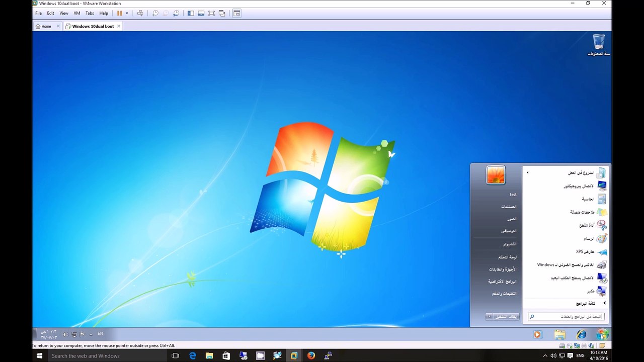Screen dimensions: 644x362
Task: Switch VMware to Unity mode
Action: tap(222, 13)
